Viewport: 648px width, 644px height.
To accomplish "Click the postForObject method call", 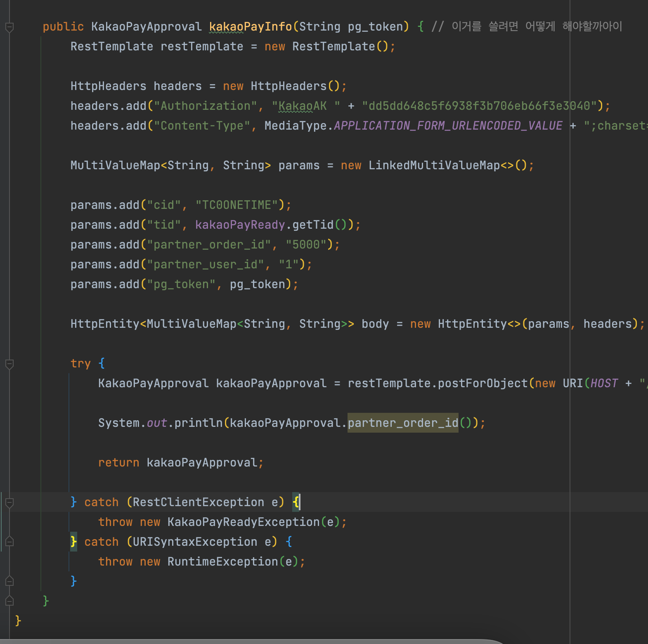I will point(483,383).
